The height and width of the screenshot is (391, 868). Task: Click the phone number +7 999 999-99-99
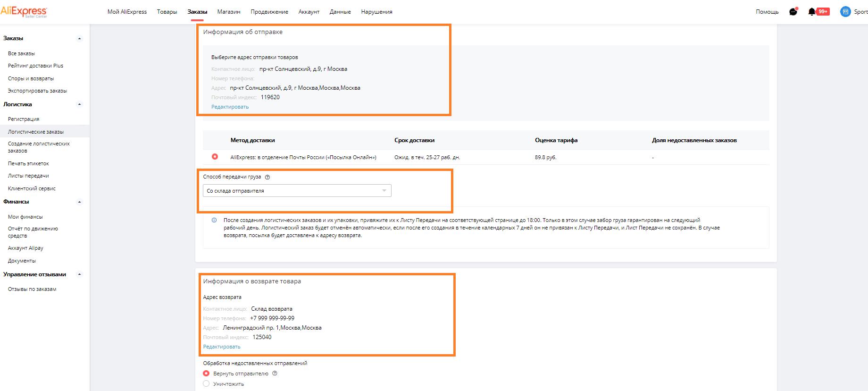click(272, 318)
